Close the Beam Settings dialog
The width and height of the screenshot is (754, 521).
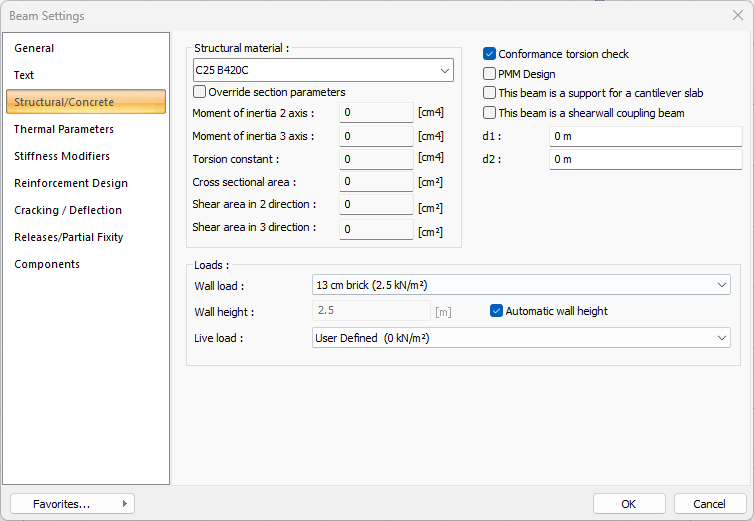(x=737, y=15)
